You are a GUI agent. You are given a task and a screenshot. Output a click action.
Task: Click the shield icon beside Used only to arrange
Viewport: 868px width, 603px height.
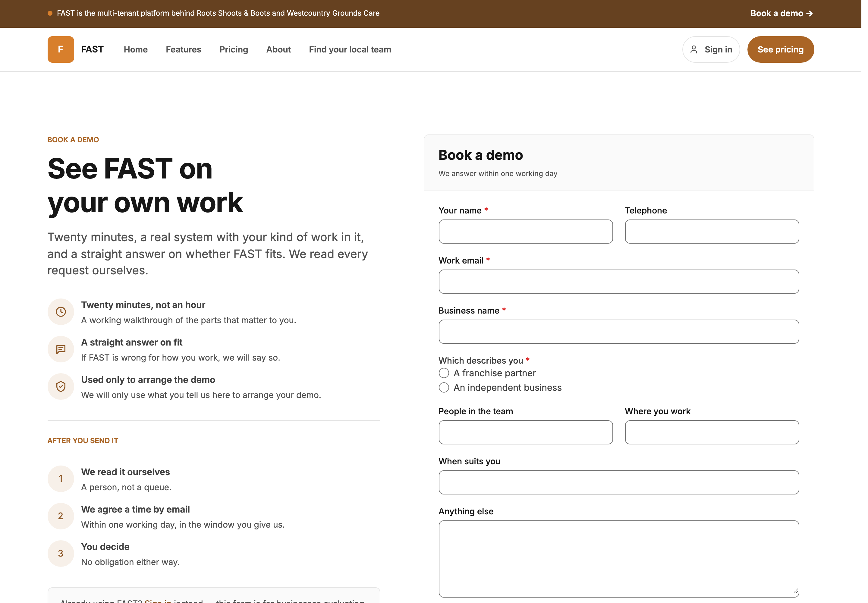[x=61, y=387]
